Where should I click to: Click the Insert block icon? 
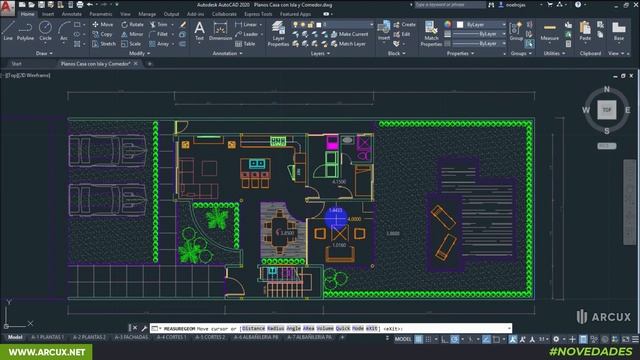384,31
